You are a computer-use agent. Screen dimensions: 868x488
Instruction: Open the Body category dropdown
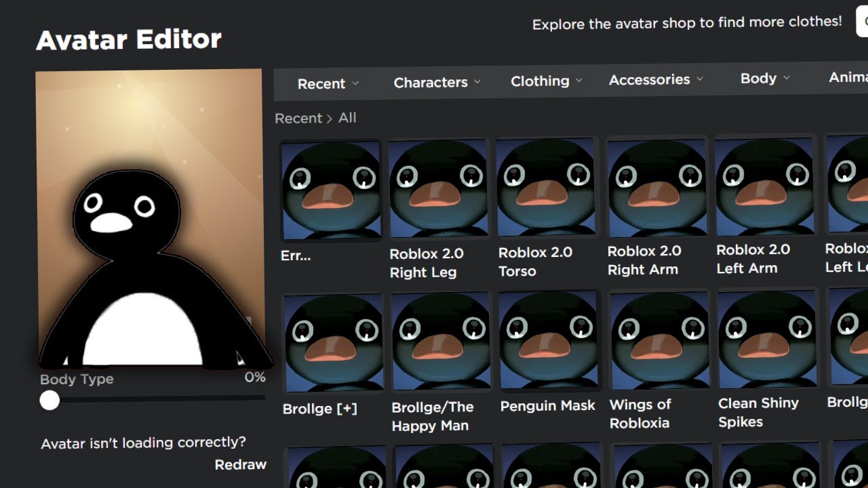point(765,78)
